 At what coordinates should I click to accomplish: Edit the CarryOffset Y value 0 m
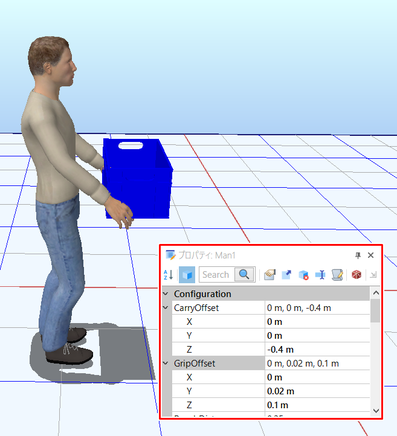pos(317,336)
